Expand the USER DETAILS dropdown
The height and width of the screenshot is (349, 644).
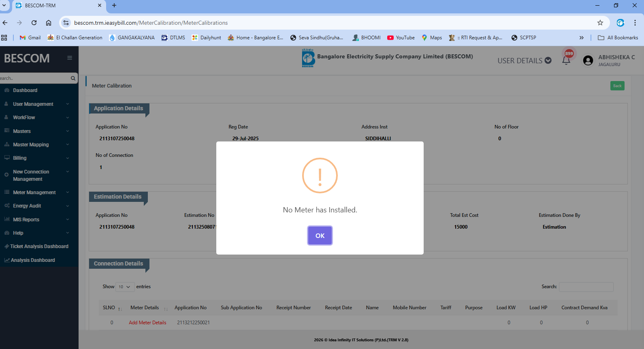pos(524,60)
